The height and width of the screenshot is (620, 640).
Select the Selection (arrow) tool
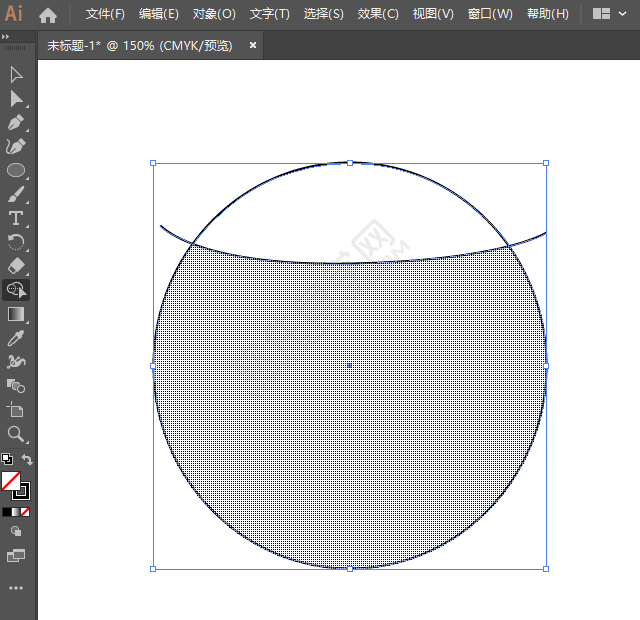click(16, 75)
